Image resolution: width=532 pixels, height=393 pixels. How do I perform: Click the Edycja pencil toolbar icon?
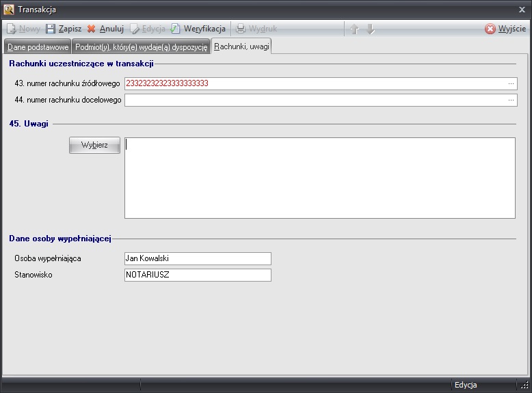pyautogui.click(x=135, y=29)
